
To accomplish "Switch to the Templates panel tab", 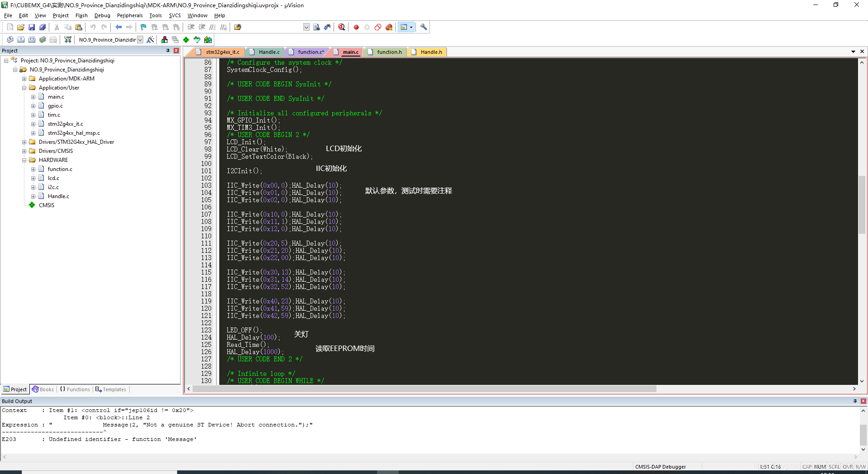I will [111, 389].
